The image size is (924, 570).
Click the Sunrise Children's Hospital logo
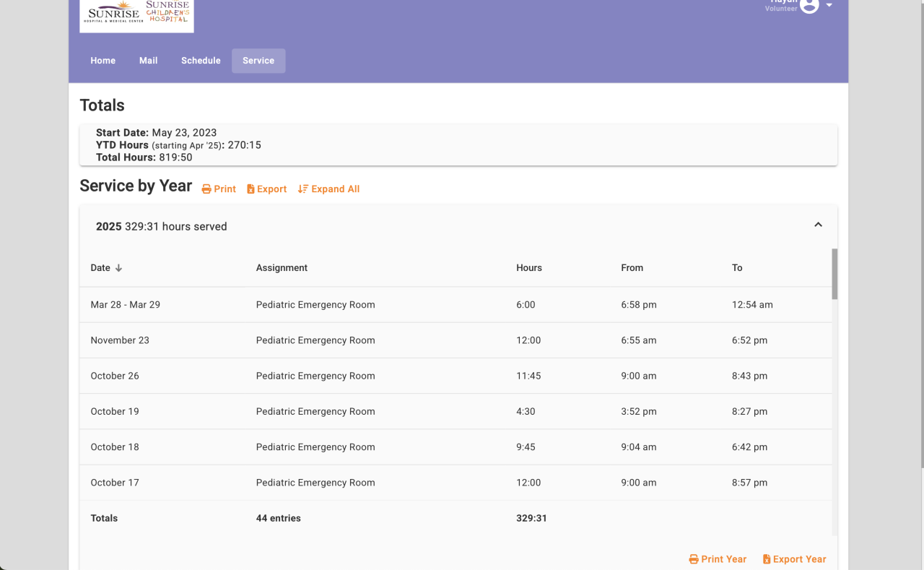167,11
